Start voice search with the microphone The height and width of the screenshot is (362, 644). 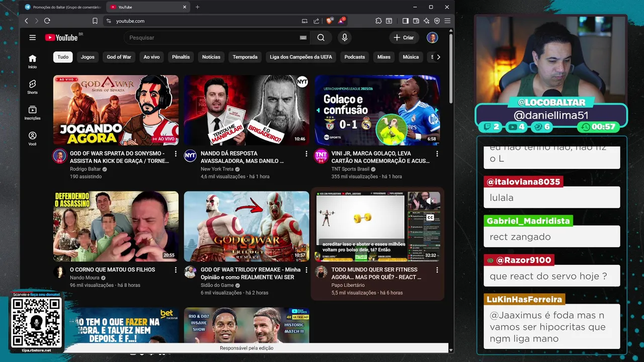[x=345, y=38]
